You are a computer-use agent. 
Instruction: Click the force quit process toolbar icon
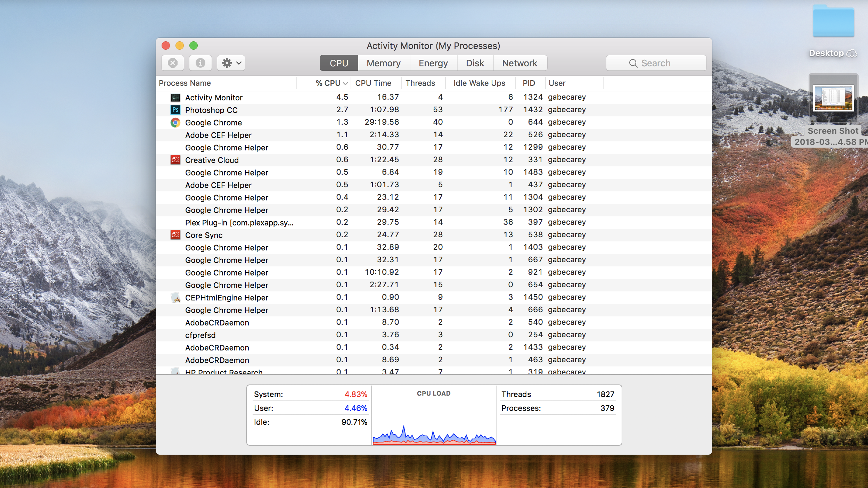(173, 63)
